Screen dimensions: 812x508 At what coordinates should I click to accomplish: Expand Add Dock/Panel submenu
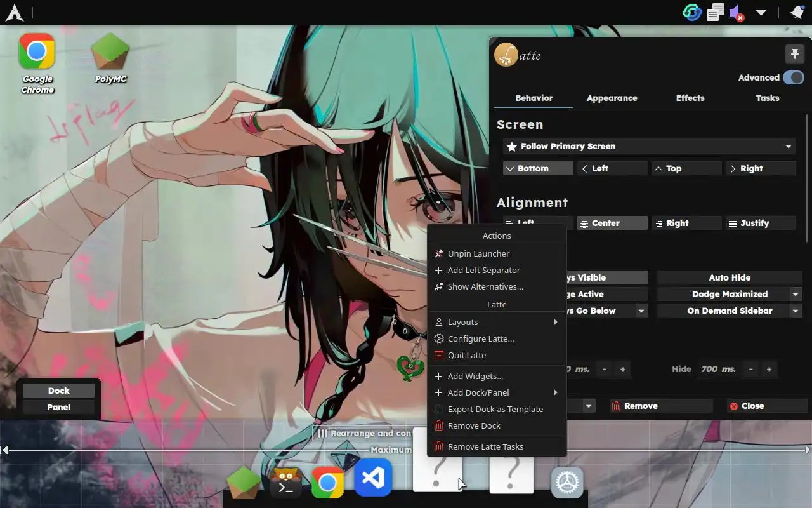(497, 392)
